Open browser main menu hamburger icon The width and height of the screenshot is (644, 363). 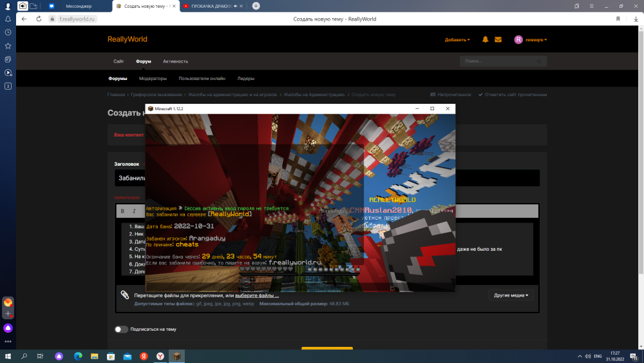(x=591, y=6)
